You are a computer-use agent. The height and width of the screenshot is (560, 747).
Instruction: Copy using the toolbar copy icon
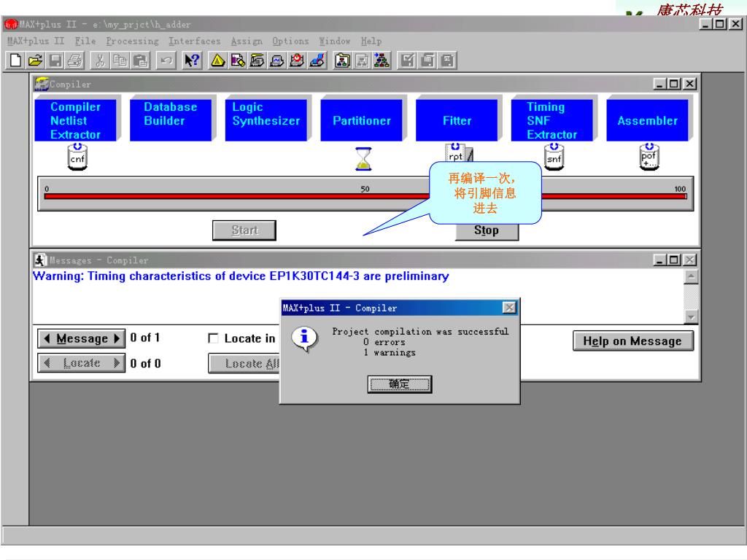click(x=120, y=61)
